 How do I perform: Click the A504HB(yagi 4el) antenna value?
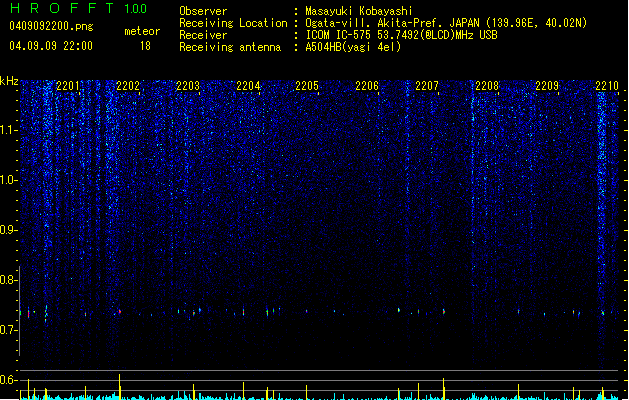click(x=353, y=47)
